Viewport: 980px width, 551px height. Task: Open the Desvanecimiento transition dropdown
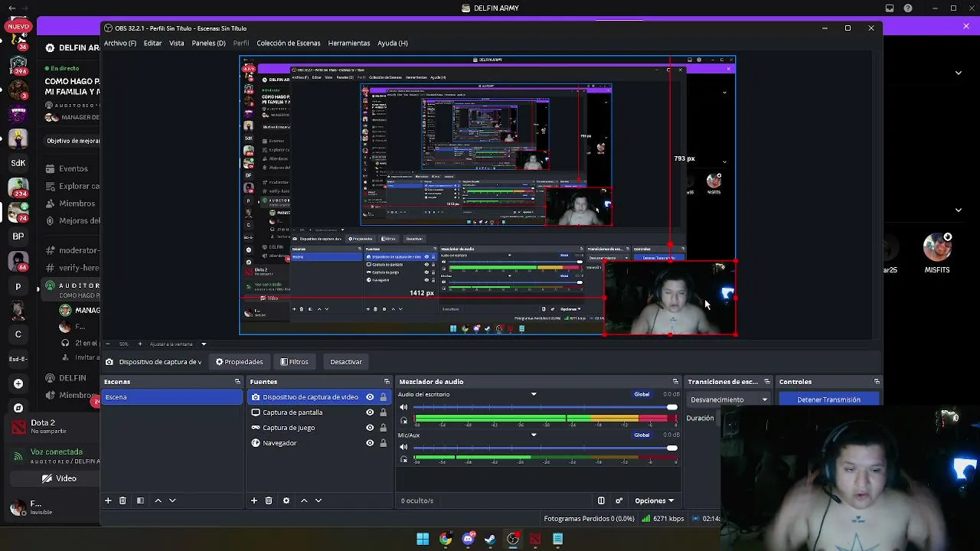point(729,399)
